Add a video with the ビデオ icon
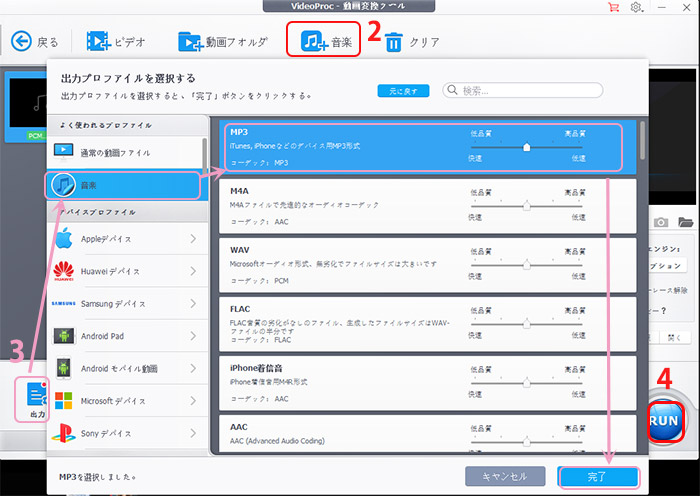Image resolution: width=700 pixels, height=496 pixels. (x=98, y=42)
